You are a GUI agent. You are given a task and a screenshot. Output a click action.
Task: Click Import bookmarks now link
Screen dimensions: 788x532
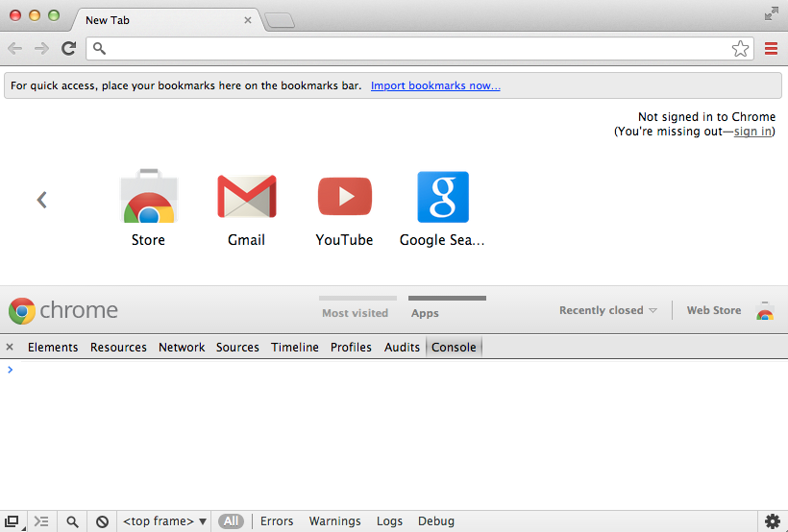click(x=435, y=85)
